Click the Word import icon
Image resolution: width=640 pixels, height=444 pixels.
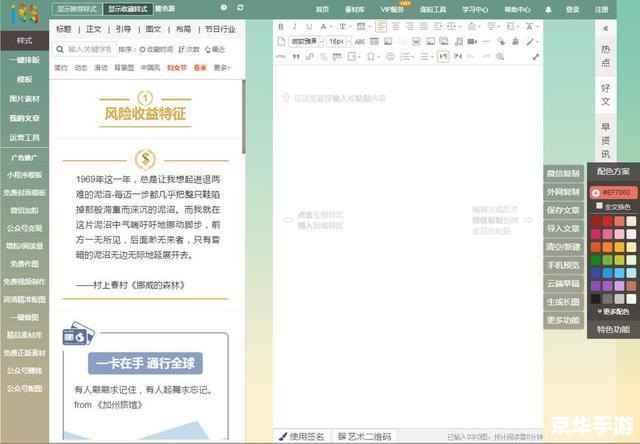point(416,41)
